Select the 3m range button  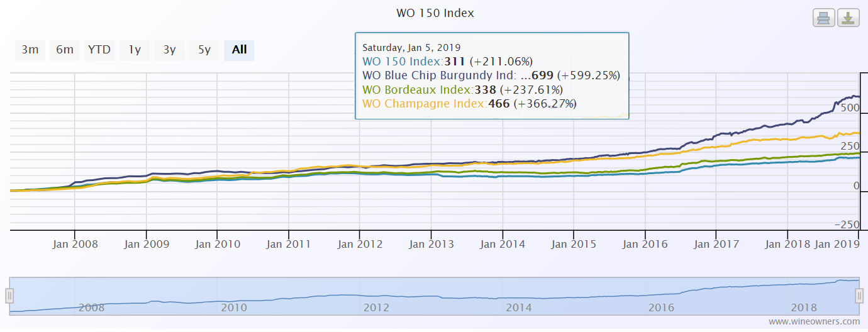point(30,50)
